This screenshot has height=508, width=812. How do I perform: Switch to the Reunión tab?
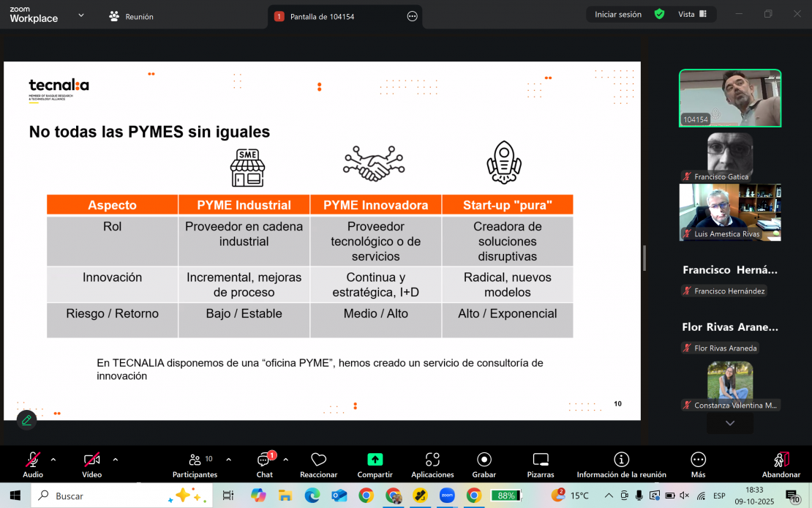[131, 16]
